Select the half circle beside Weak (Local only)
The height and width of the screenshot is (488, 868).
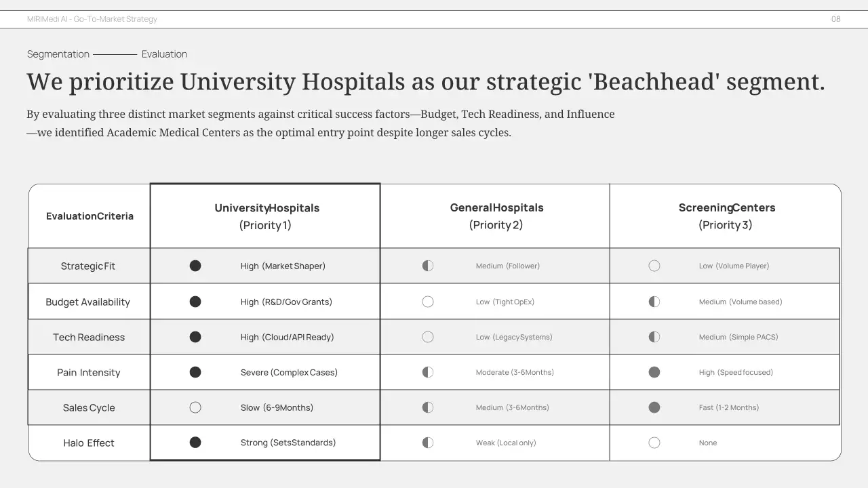click(428, 443)
